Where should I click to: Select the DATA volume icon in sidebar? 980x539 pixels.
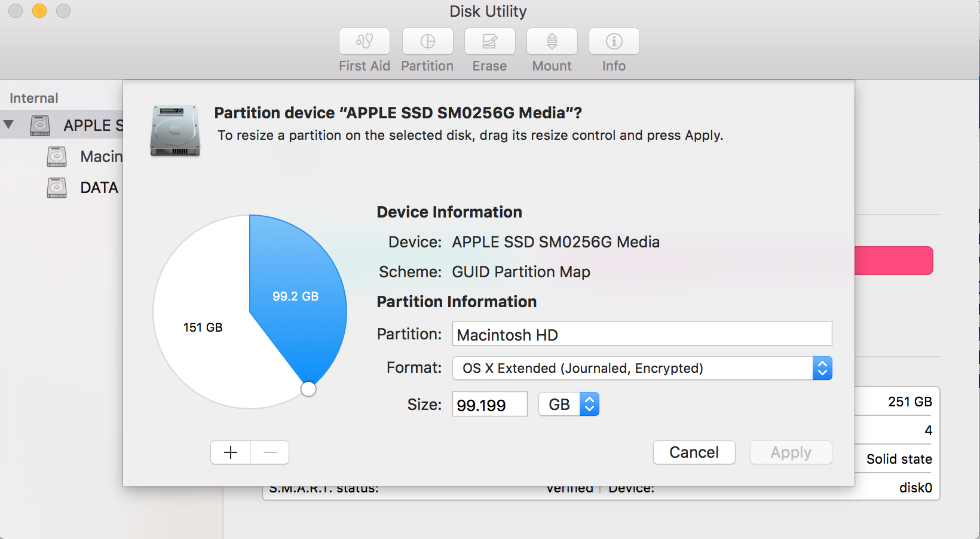click(x=57, y=188)
